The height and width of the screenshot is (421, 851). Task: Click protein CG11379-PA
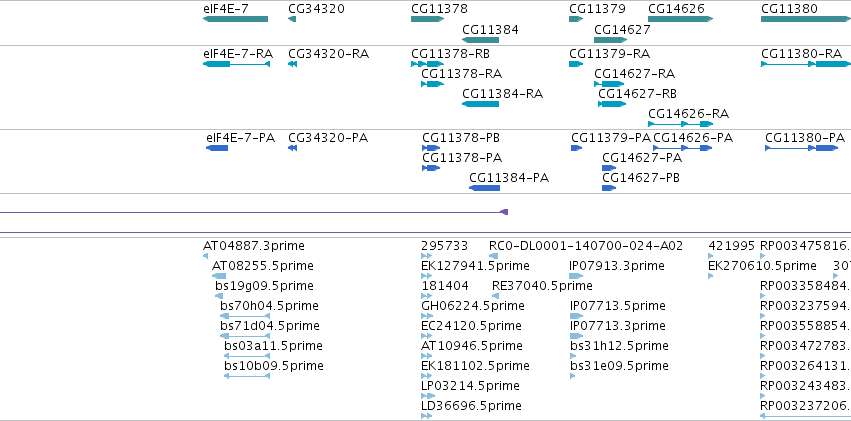pos(576,148)
